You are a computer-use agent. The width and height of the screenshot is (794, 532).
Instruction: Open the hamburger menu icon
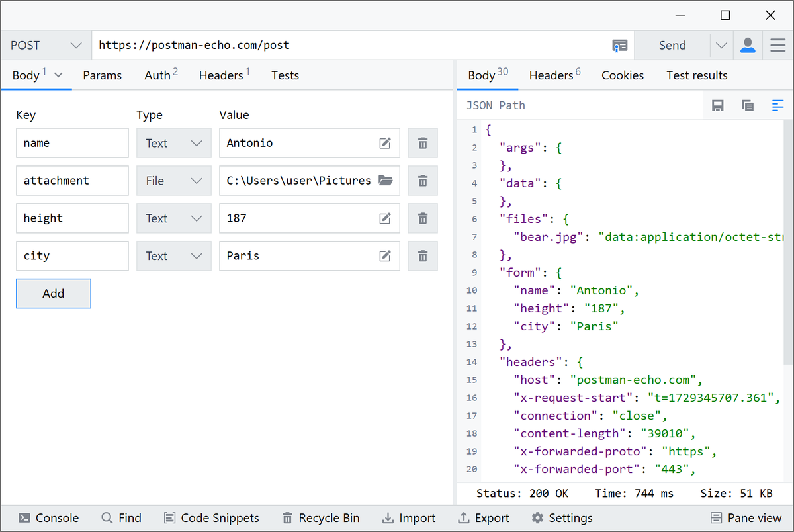[778, 46]
